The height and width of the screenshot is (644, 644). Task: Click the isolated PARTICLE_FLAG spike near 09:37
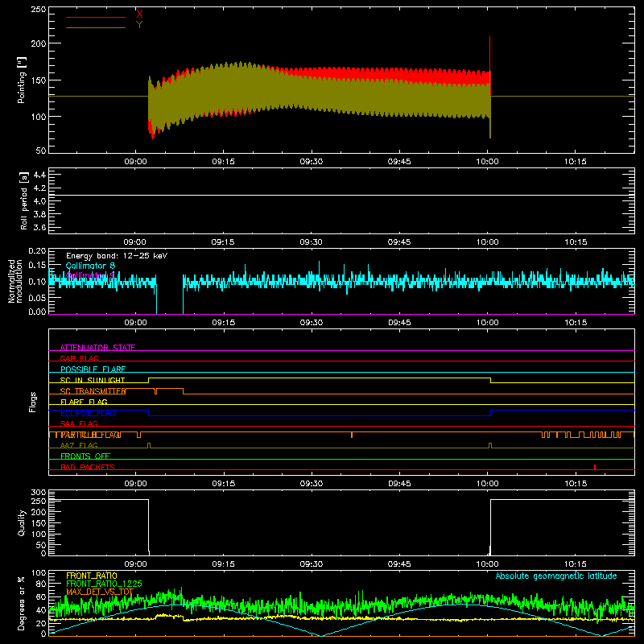coord(352,435)
